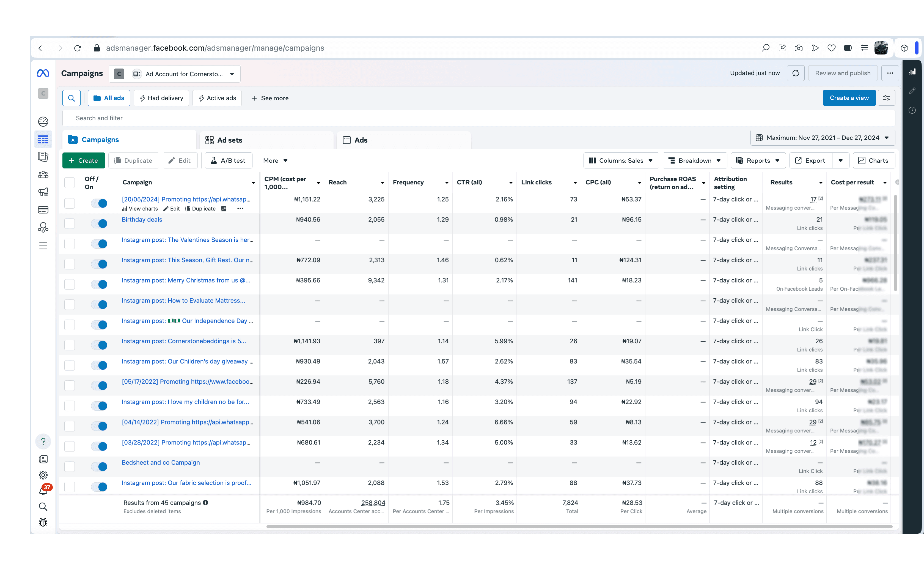Click the browser camera snapshot icon
Screen dimensions: 924x578
pyautogui.click(x=798, y=48)
